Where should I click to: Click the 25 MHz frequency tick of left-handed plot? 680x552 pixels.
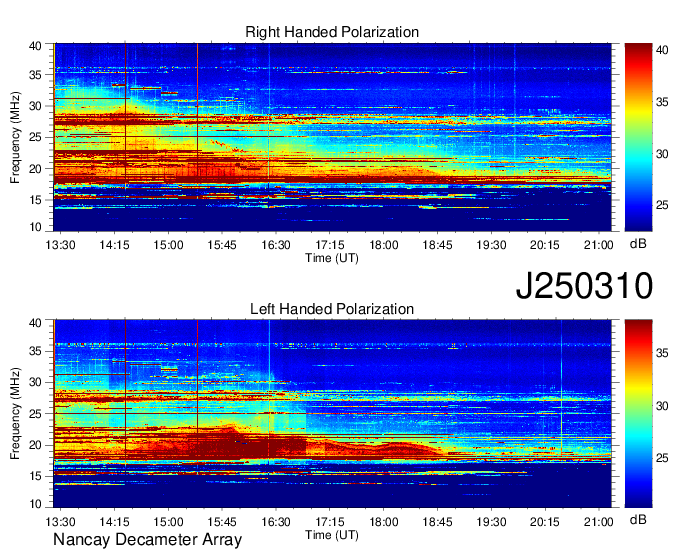pos(35,414)
